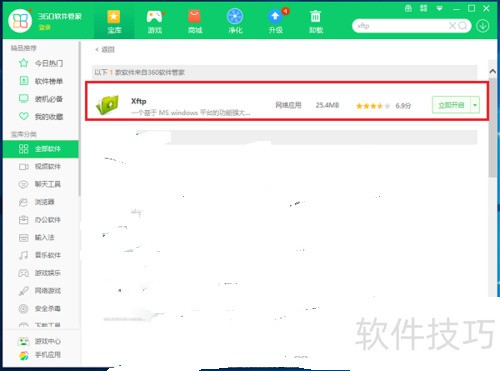The image size is (500, 371).
Task: Click the 登录 login link
Action: [x=44, y=28]
